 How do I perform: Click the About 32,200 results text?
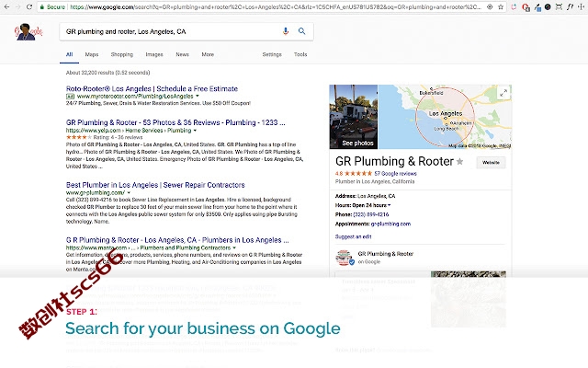click(x=108, y=73)
